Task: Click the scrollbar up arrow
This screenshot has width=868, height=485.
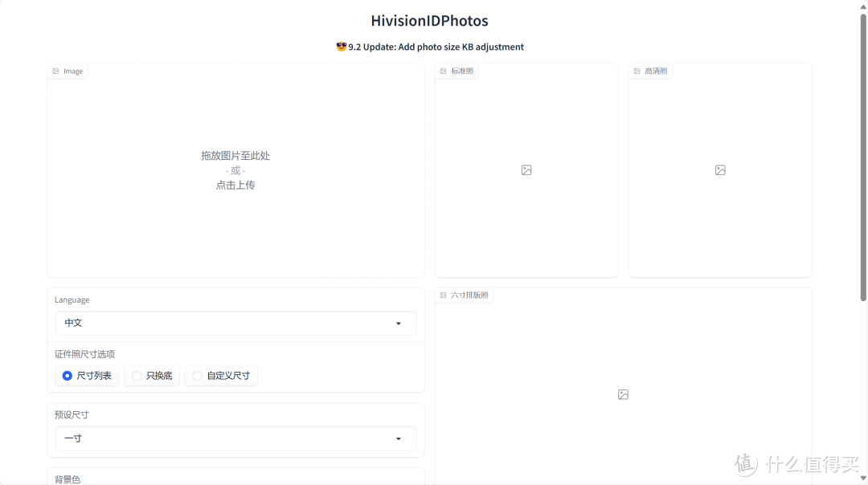Action: coord(863,6)
